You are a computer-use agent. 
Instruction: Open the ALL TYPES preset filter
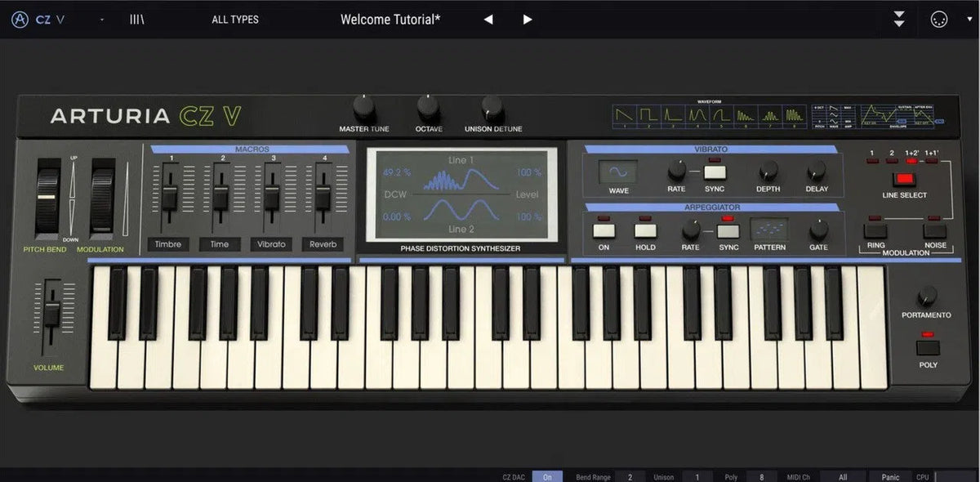point(234,20)
